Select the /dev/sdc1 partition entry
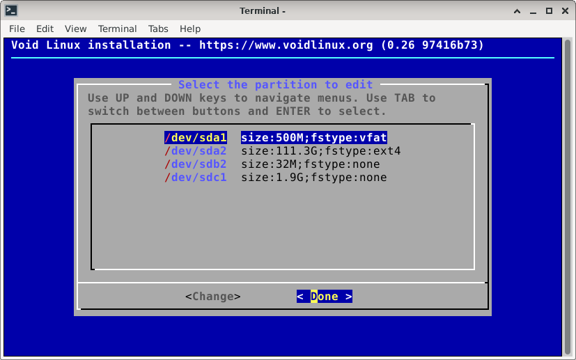This screenshot has width=576, height=360. pos(195,177)
